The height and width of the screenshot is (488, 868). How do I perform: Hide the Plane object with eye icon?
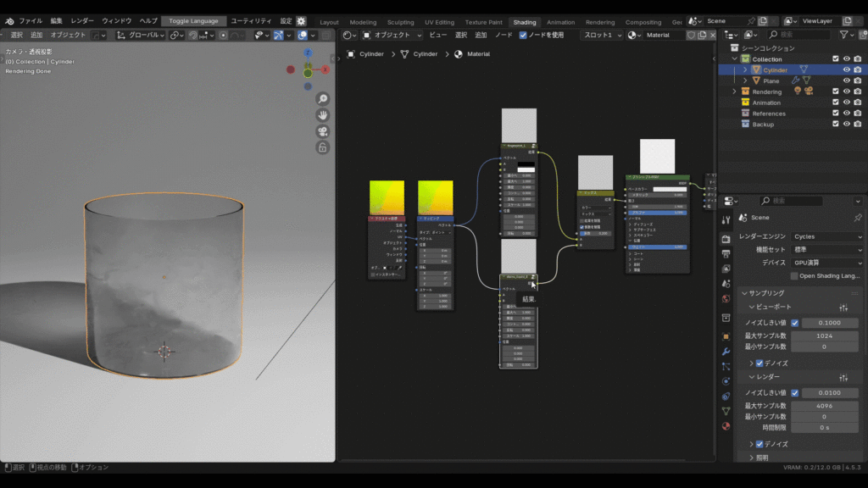[x=846, y=80]
